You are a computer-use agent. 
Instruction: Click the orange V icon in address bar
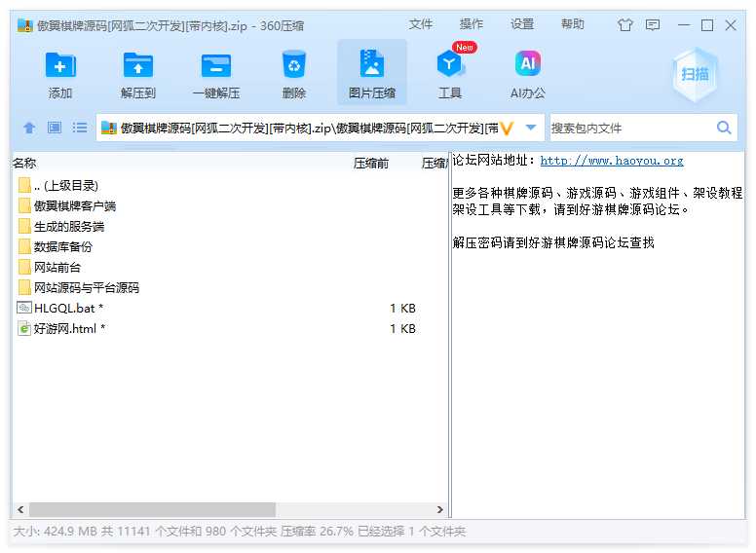point(507,129)
